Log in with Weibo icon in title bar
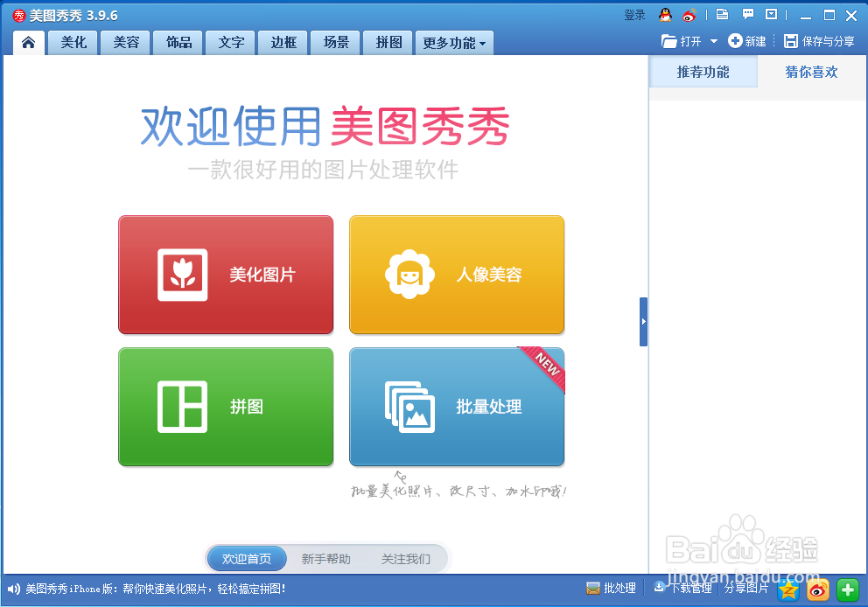Image resolution: width=868 pixels, height=607 pixels. coord(689,16)
